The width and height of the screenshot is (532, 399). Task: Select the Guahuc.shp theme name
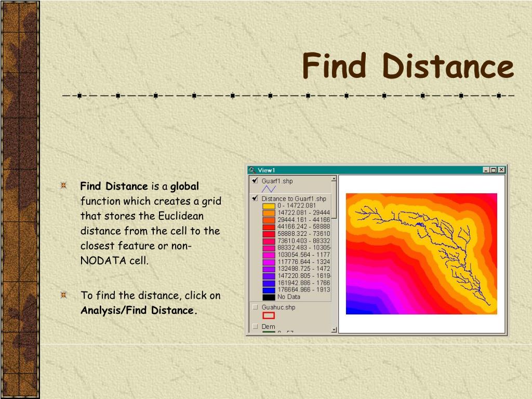(x=278, y=307)
